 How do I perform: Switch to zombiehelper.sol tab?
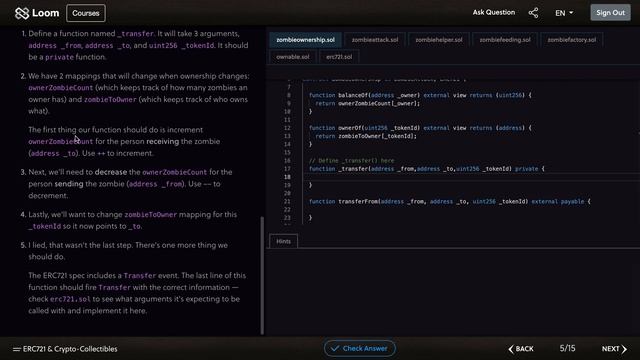[x=439, y=40]
